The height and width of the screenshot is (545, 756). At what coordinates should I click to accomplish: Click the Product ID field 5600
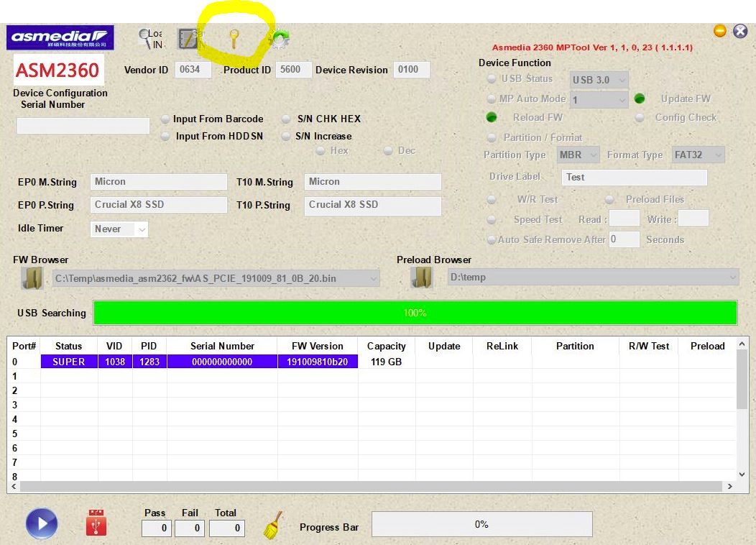pos(294,70)
